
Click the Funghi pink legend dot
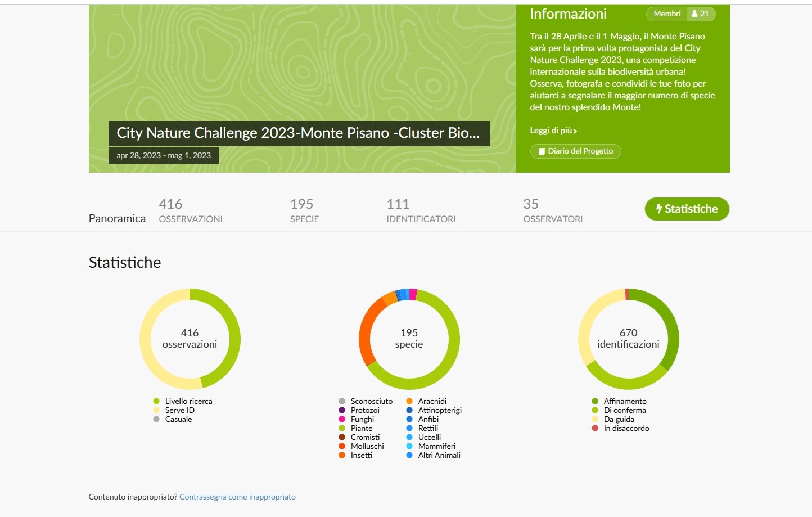[x=342, y=419]
